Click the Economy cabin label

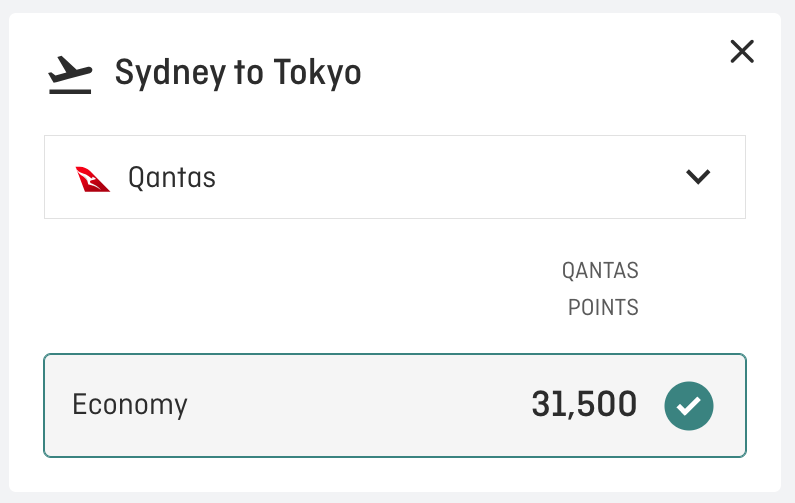(x=130, y=405)
